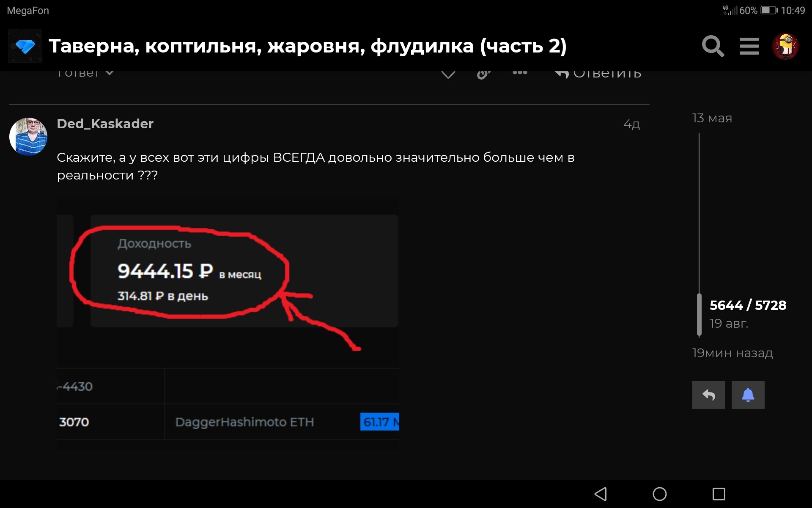Image resolution: width=812 pixels, height=508 pixels.
Task: Jump to latest post 19мин назад
Action: coord(732,353)
